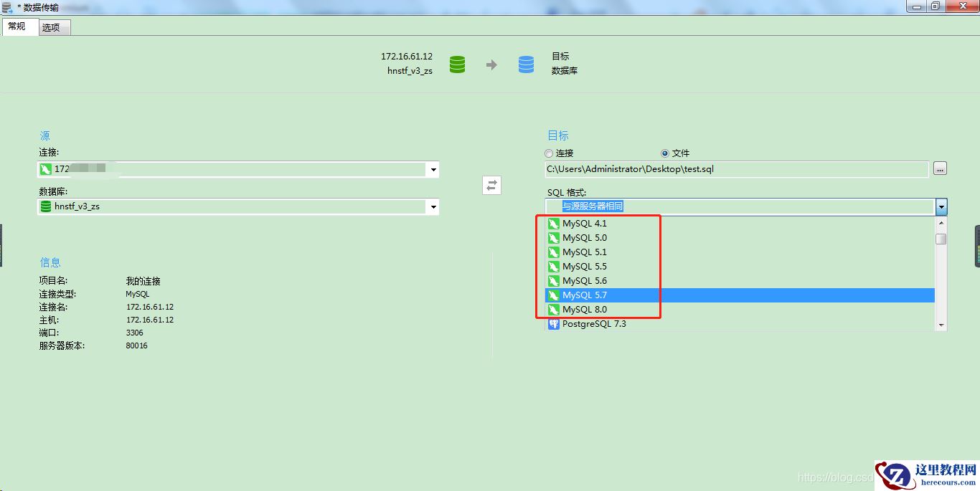Viewport: 980px width, 491px height.
Task: Click the green source database icon at top
Action: pos(457,65)
